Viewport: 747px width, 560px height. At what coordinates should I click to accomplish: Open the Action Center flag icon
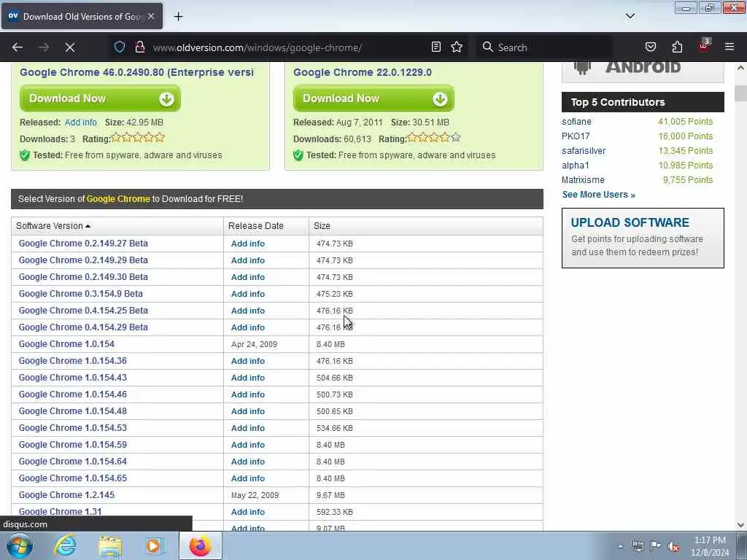pos(656,546)
